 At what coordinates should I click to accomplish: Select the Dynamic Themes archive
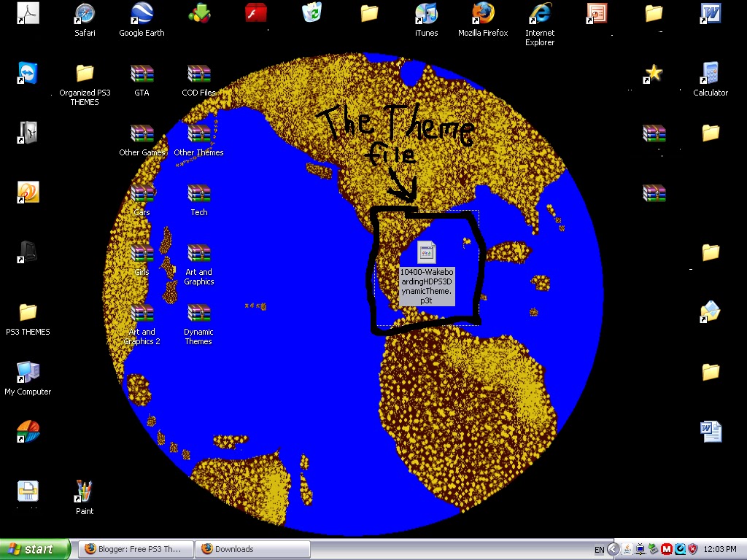(198, 324)
